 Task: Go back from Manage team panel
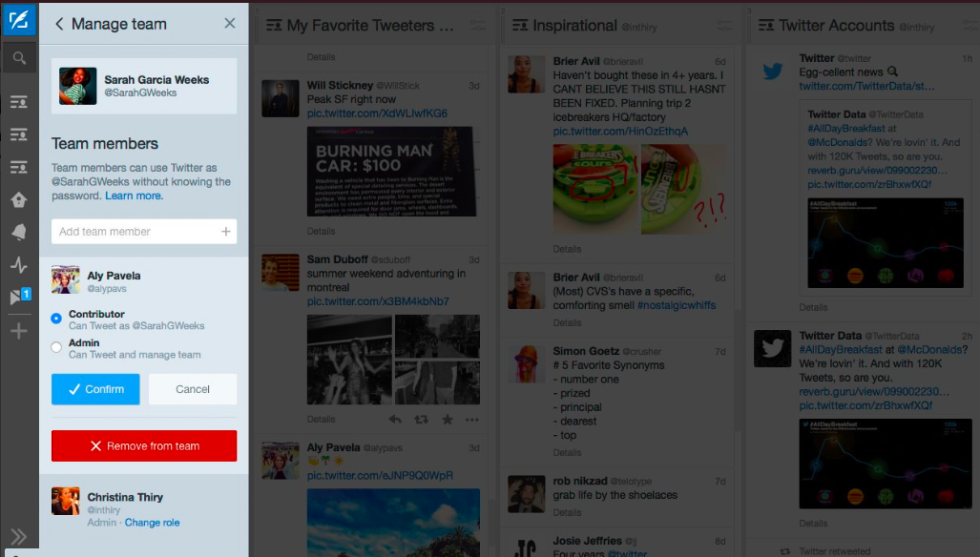coord(59,24)
